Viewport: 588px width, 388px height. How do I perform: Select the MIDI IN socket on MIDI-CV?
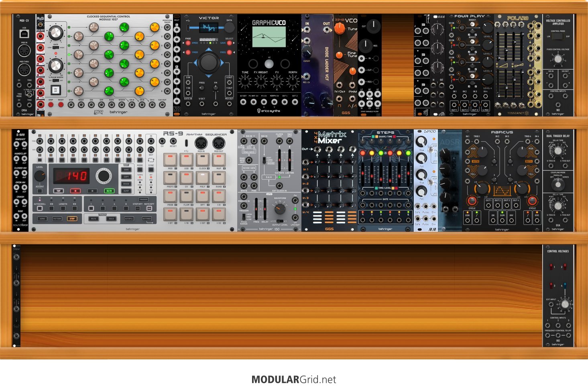(x=24, y=51)
